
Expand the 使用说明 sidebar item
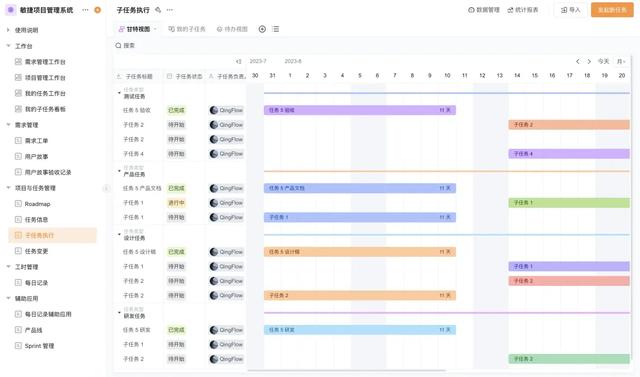coord(8,30)
